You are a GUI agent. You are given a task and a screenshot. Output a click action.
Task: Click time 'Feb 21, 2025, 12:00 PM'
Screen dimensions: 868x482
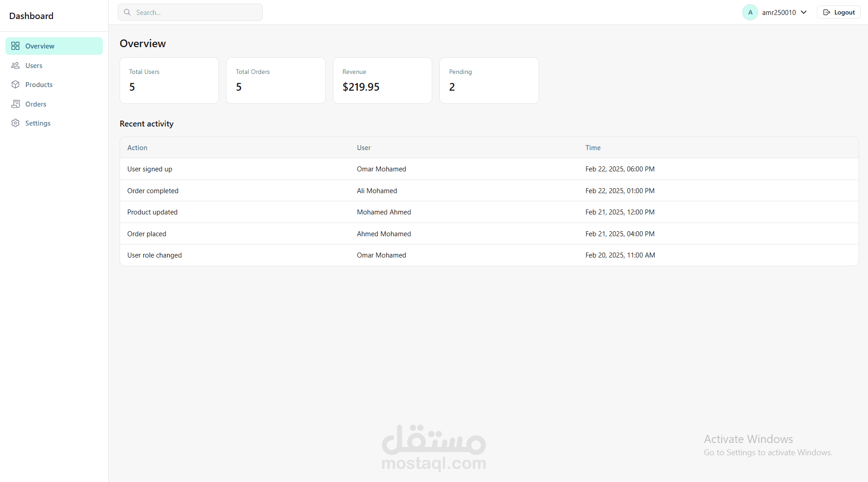pos(620,212)
